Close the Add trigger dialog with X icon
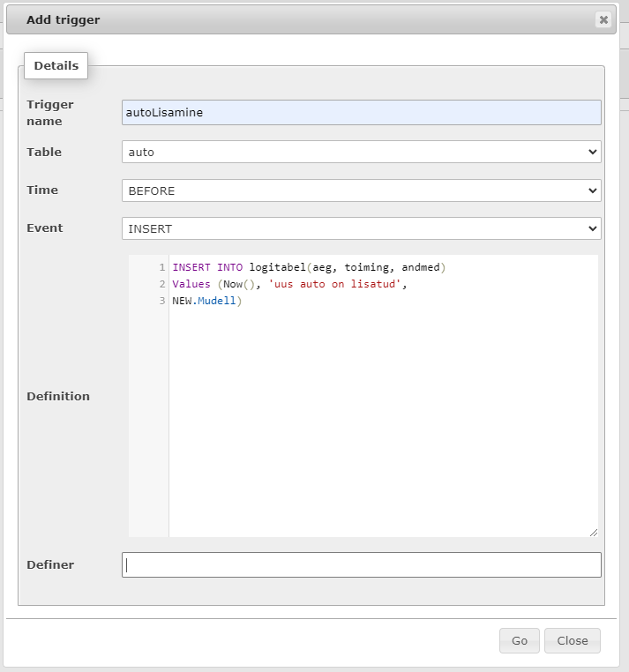629x672 pixels. point(603,19)
